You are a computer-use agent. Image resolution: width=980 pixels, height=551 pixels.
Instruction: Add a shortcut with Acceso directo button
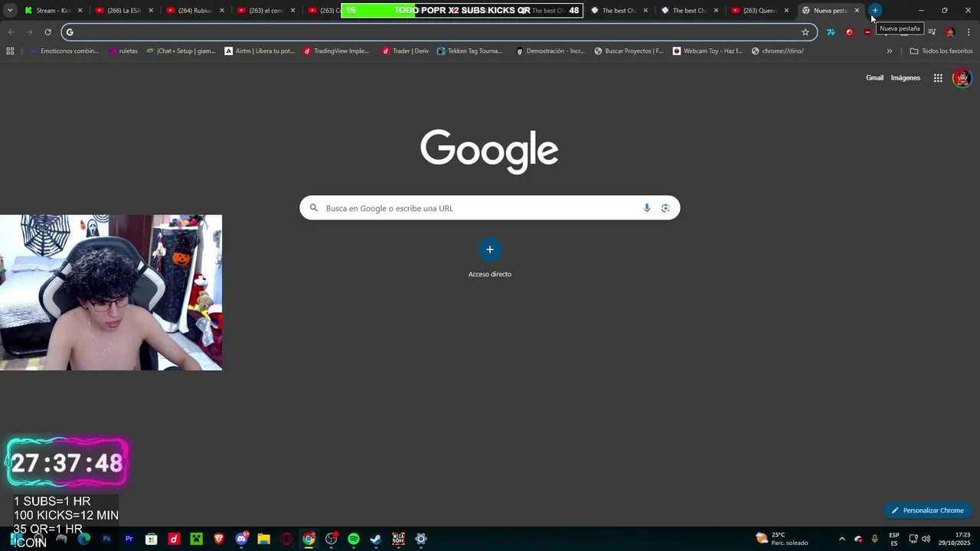(x=490, y=258)
